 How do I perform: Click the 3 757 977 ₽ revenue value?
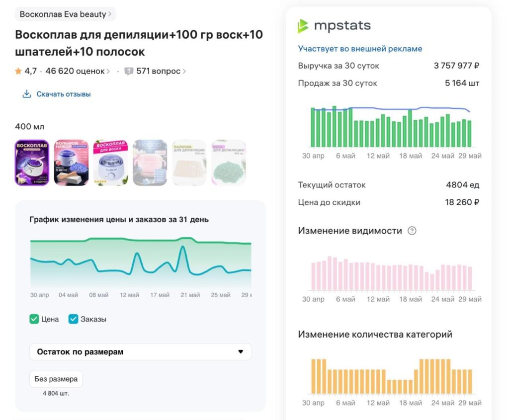(456, 66)
